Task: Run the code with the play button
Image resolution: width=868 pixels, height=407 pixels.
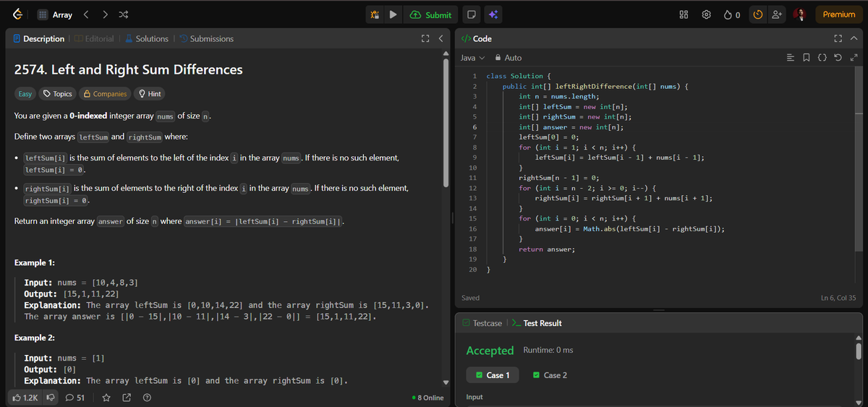Action: click(393, 14)
